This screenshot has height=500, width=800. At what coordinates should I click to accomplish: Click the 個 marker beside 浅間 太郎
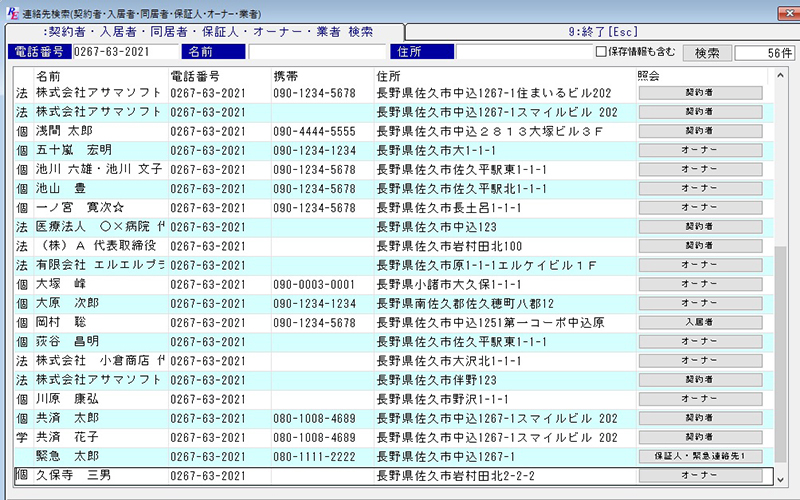click(22, 131)
